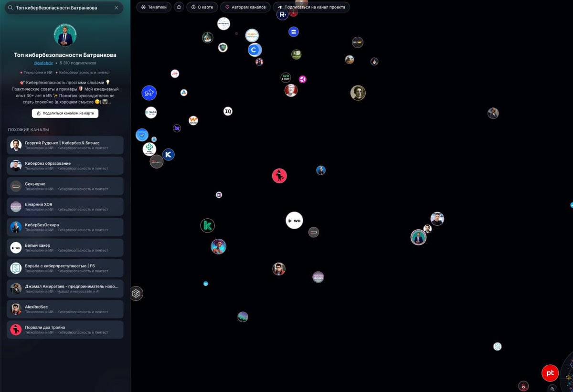This screenshot has width=573, height=392.
Task: Open Борьба с киберпреступностью | F6 channel
Action: pyautogui.click(x=65, y=268)
